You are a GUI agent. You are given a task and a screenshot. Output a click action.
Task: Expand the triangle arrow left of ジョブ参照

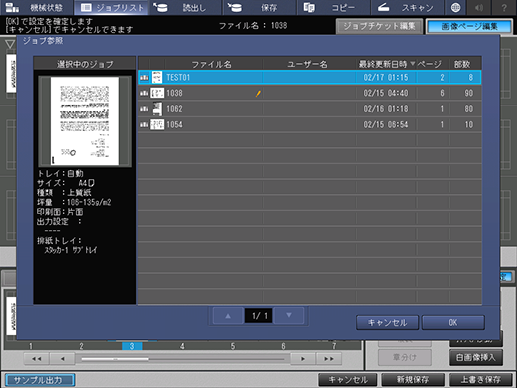pos(10,44)
